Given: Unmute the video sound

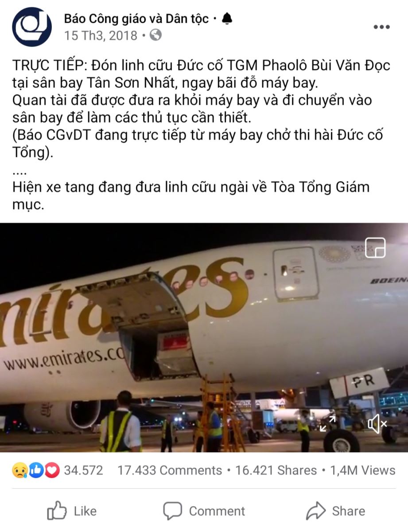Looking at the screenshot, I should click(x=377, y=424).
